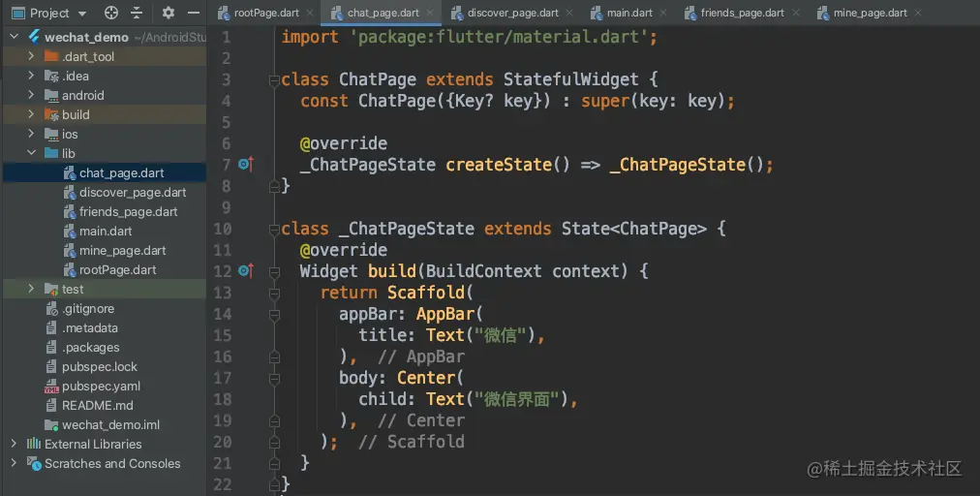Screen dimensions: 980x496
Task: Click line number 15 in gutter
Action: [223, 335]
